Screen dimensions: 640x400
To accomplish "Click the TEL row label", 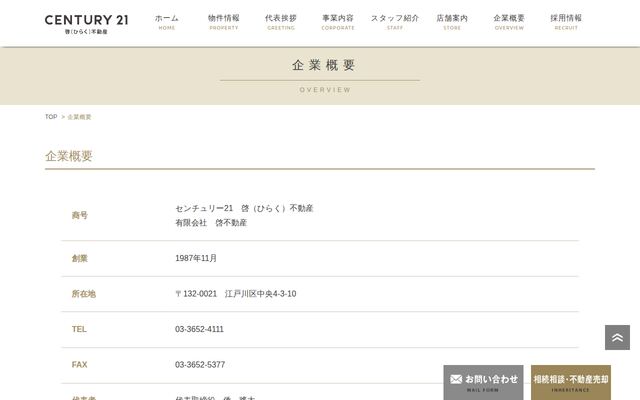I will click(x=79, y=329).
